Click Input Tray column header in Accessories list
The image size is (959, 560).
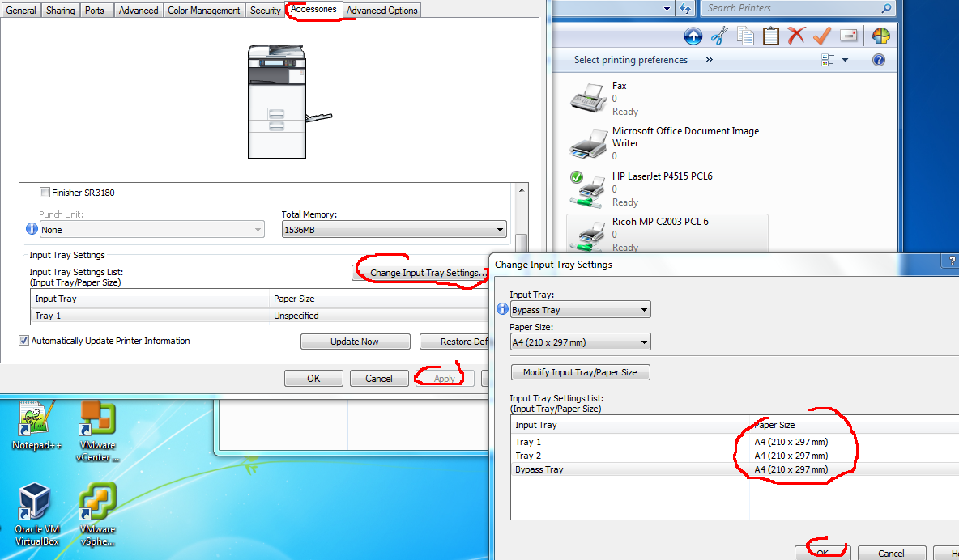pyautogui.click(x=150, y=299)
